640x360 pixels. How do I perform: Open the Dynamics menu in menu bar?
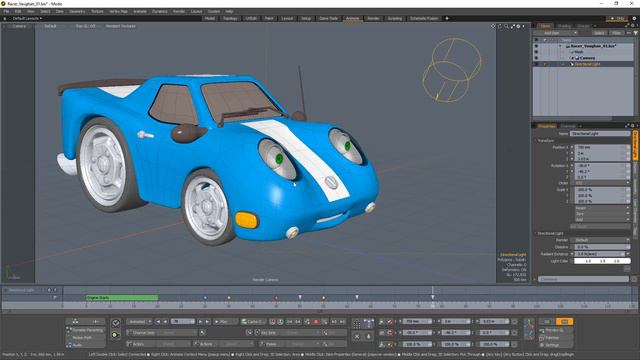(160, 11)
